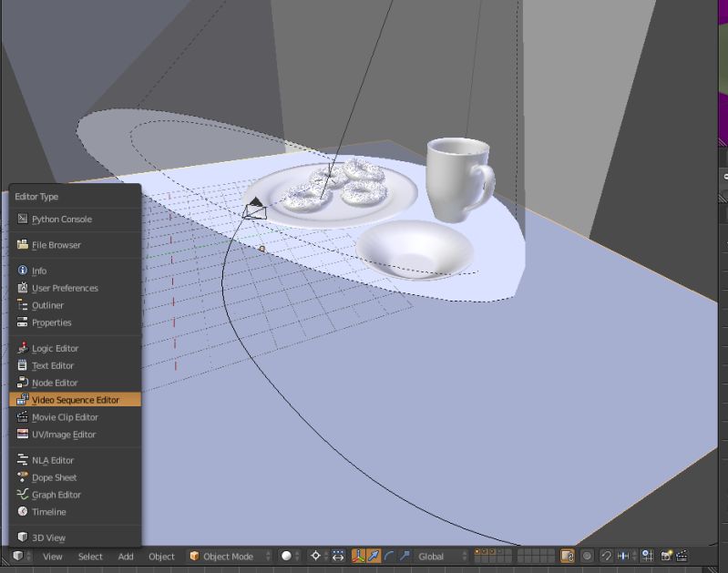The image size is (728, 573).
Task: Toggle the first scene layer button
Action: click(x=477, y=552)
